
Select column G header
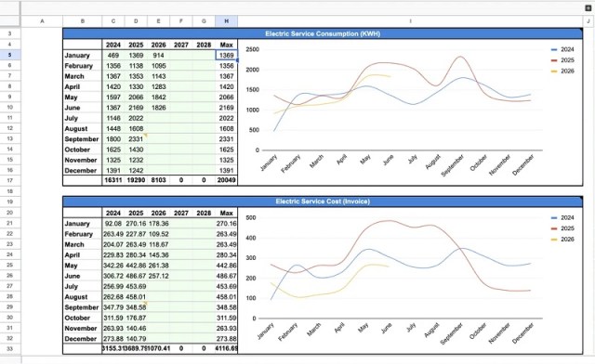pyautogui.click(x=204, y=21)
